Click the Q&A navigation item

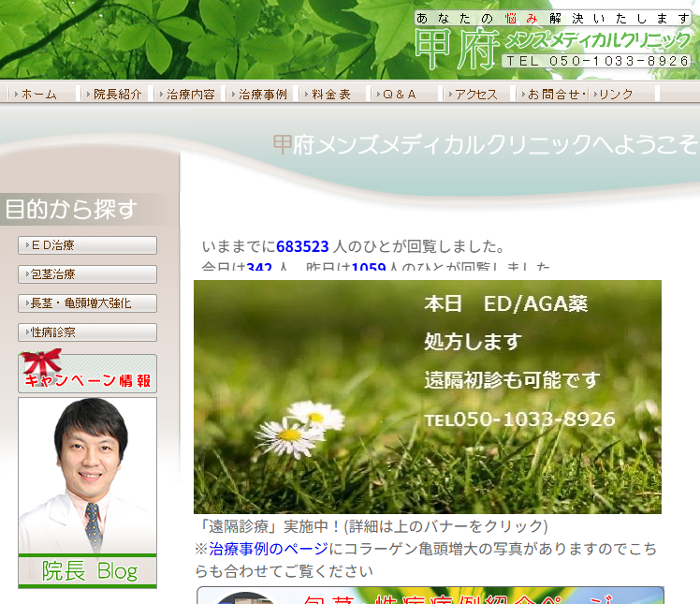coord(405,95)
